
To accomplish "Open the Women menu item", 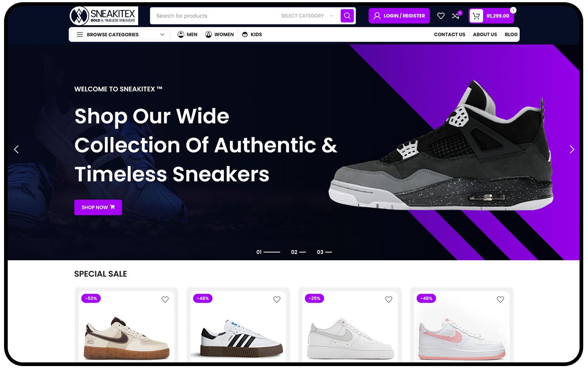I will click(x=219, y=35).
